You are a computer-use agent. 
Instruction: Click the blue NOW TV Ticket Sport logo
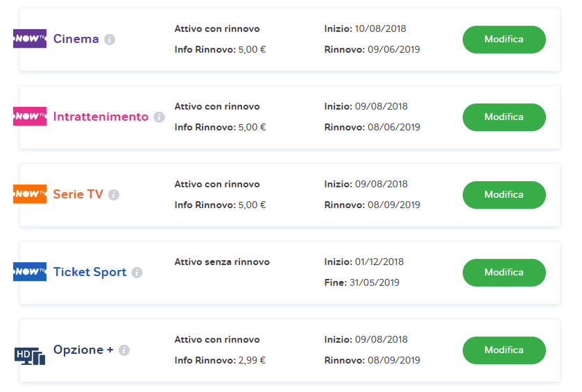pyautogui.click(x=30, y=272)
